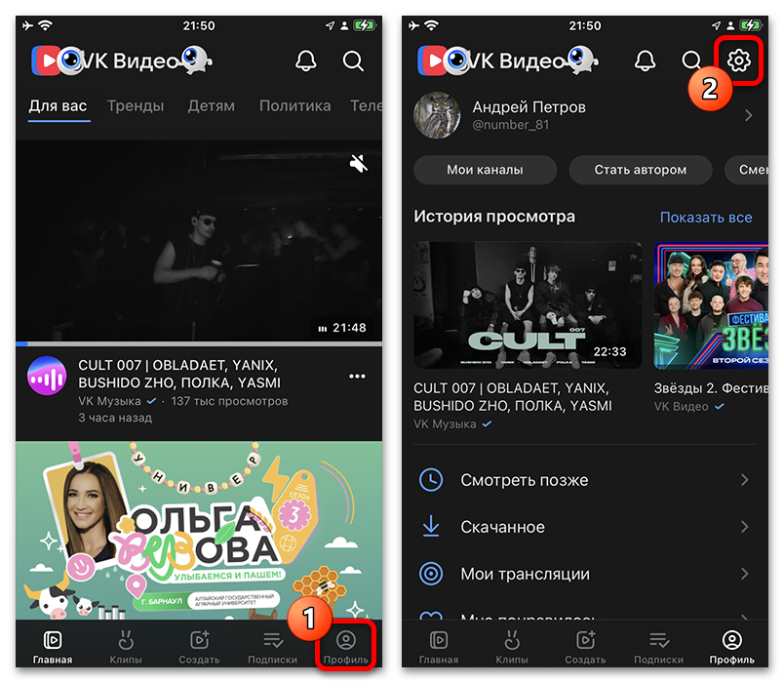784x683 pixels.
Task: Tap VK Видео logo in left screen
Action: click(122, 60)
